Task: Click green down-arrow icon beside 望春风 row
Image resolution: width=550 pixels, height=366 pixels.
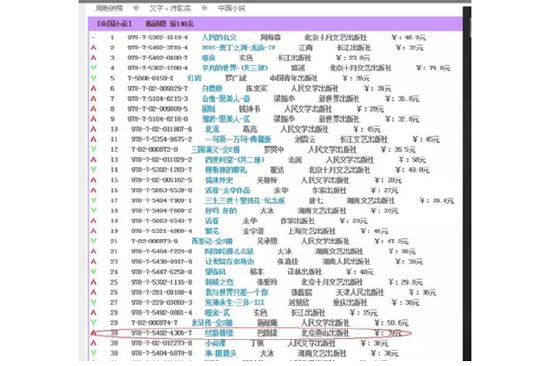Action: click(94, 272)
